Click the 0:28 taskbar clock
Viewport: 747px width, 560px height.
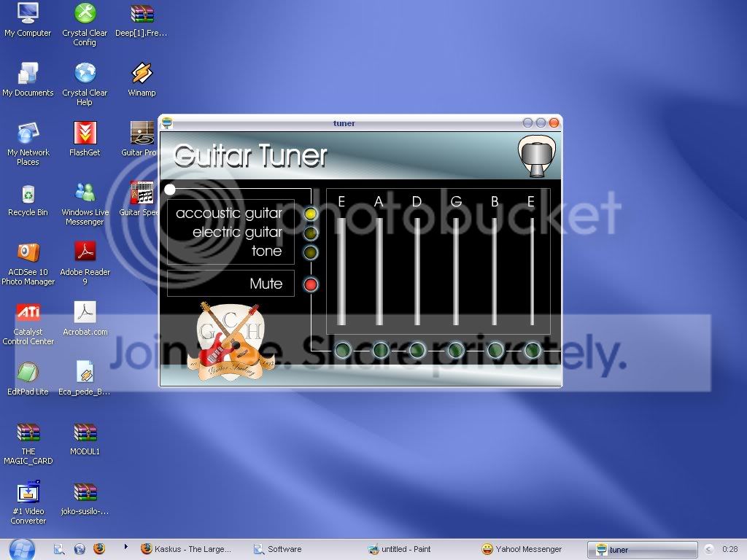729,549
